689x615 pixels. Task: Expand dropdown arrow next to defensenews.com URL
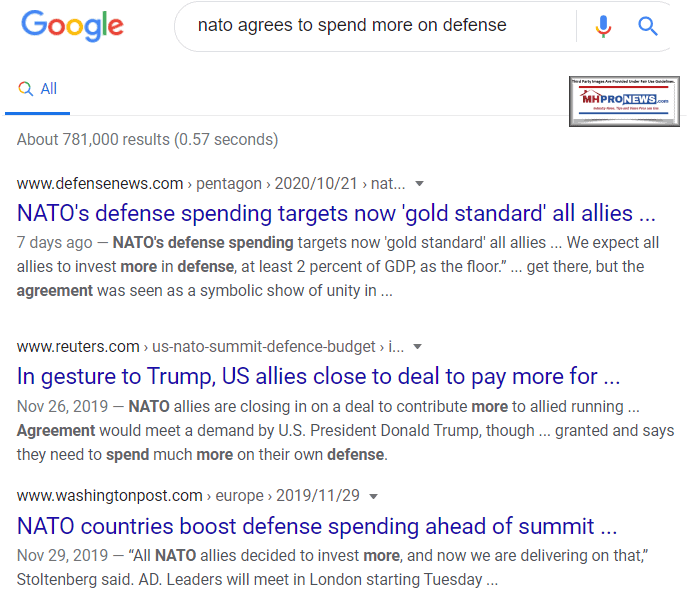point(419,184)
